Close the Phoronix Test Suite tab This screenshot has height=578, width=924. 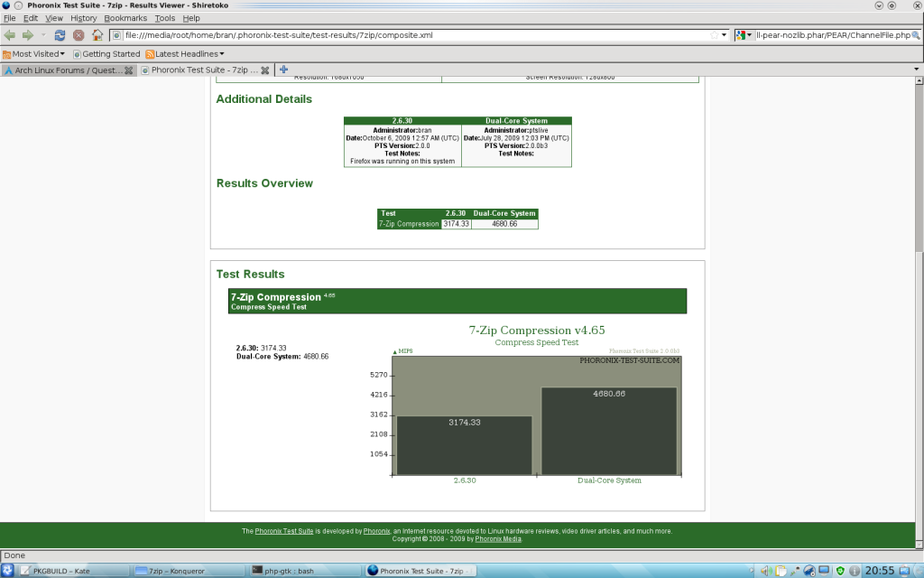[265, 70]
